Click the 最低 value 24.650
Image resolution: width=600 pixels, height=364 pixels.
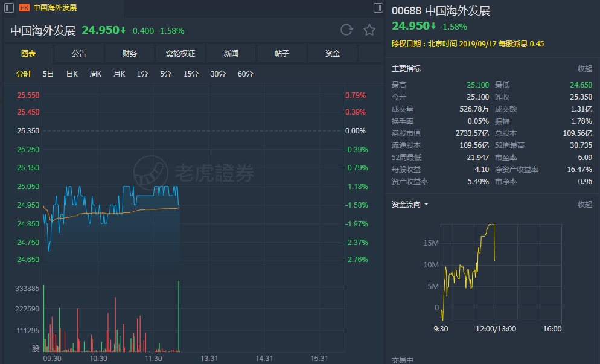click(x=581, y=85)
